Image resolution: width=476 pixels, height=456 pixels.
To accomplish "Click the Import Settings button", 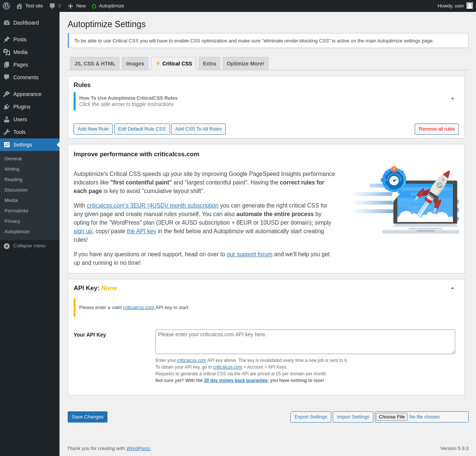I will (353, 417).
